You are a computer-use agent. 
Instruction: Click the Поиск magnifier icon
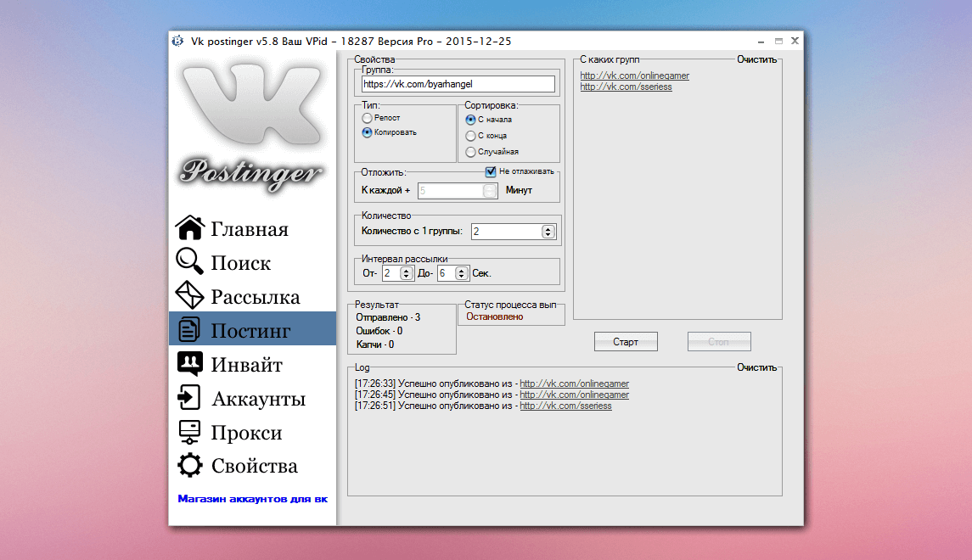pos(189,261)
